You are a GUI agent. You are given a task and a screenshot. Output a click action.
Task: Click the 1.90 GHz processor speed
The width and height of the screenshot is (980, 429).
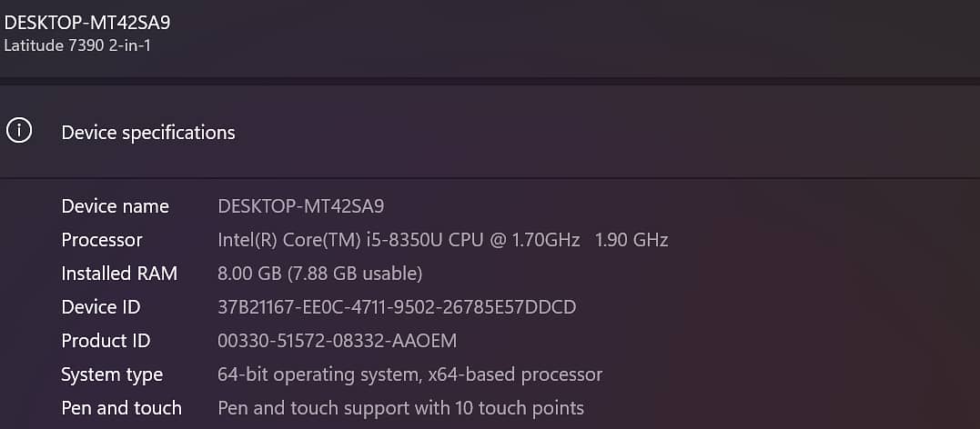pos(631,240)
